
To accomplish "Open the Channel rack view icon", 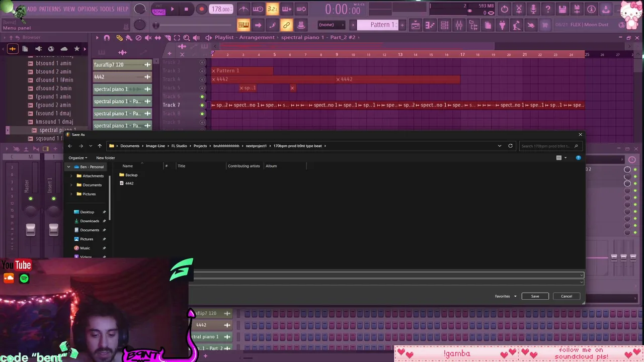I will 444,25.
